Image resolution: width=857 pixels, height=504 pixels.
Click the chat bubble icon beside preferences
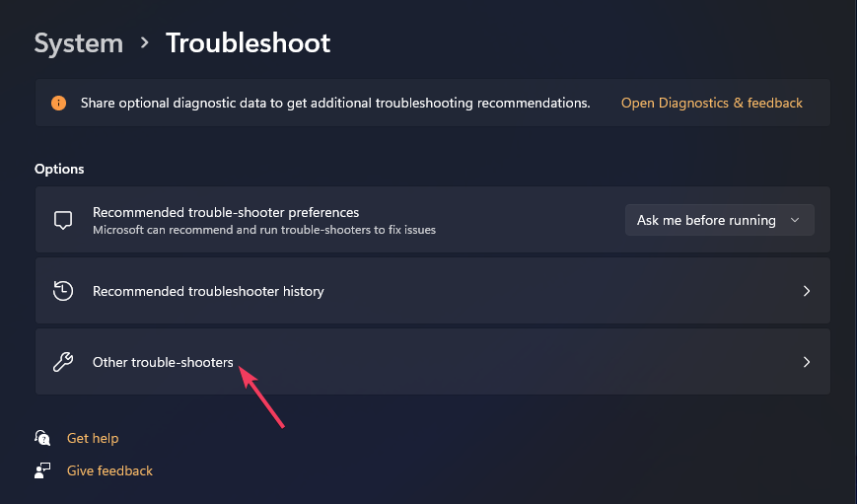[63, 220]
